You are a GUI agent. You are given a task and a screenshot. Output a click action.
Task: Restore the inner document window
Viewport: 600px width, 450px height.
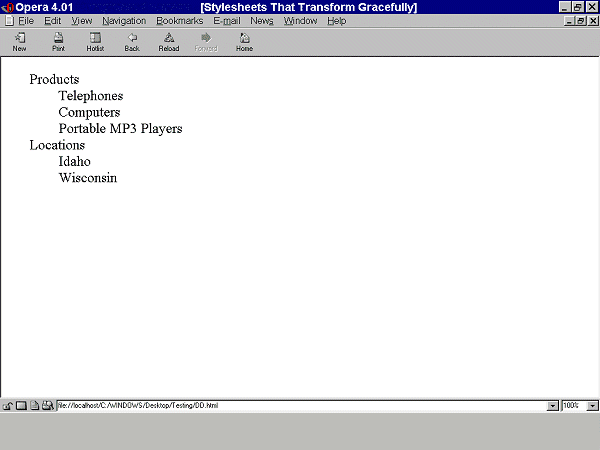pos(579,21)
